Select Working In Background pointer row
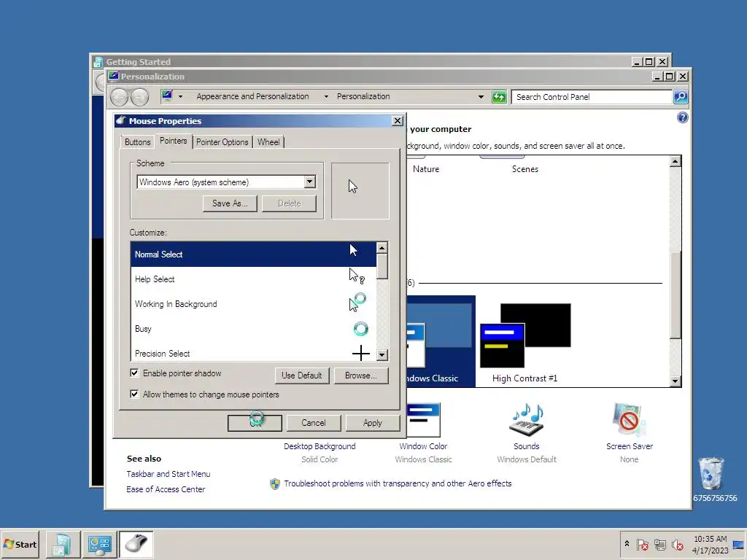This screenshot has width=747, height=560. click(x=253, y=304)
